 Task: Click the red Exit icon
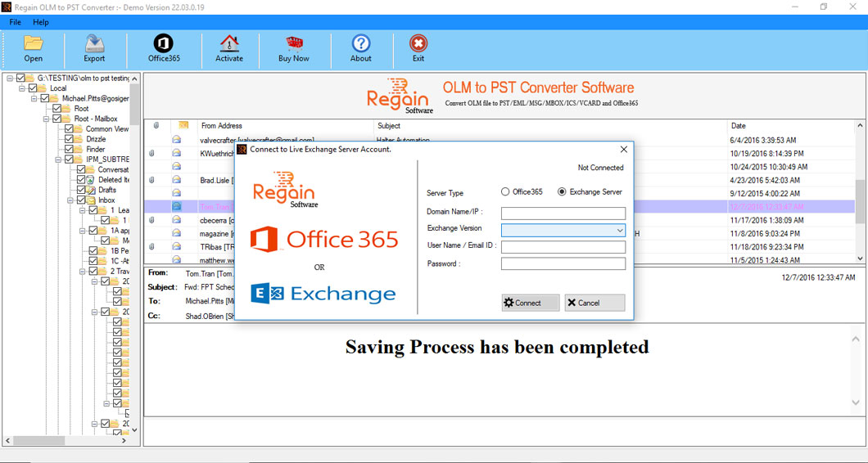click(x=418, y=43)
